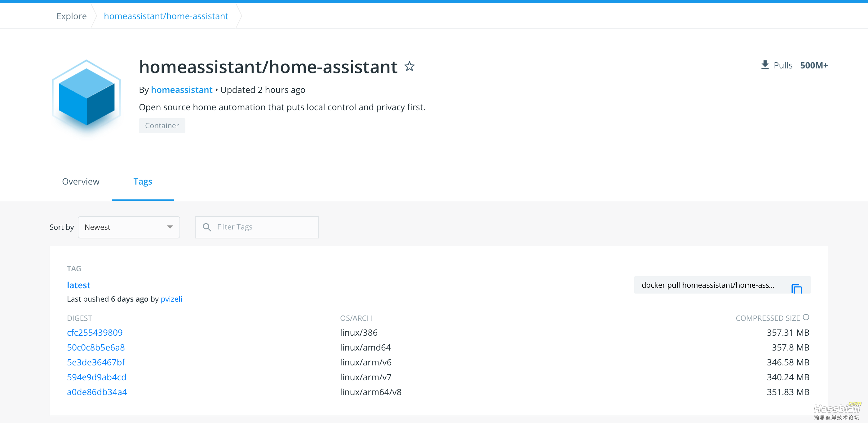
Task: Click the DIGEST column header
Action: [x=80, y=318]
